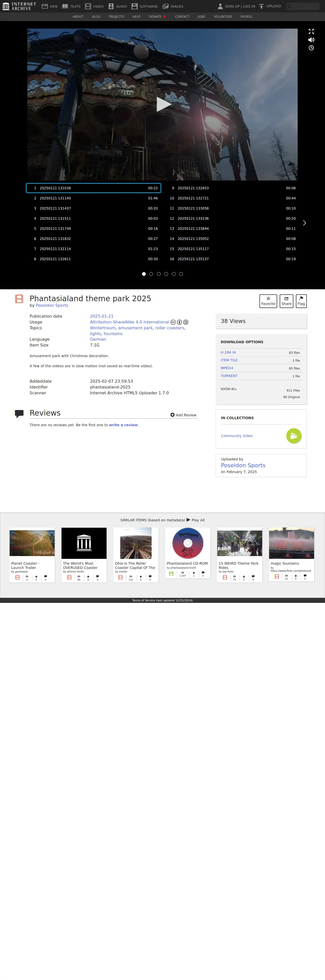Play the video with the center play button
325x980 pixels.
(164, 104)
